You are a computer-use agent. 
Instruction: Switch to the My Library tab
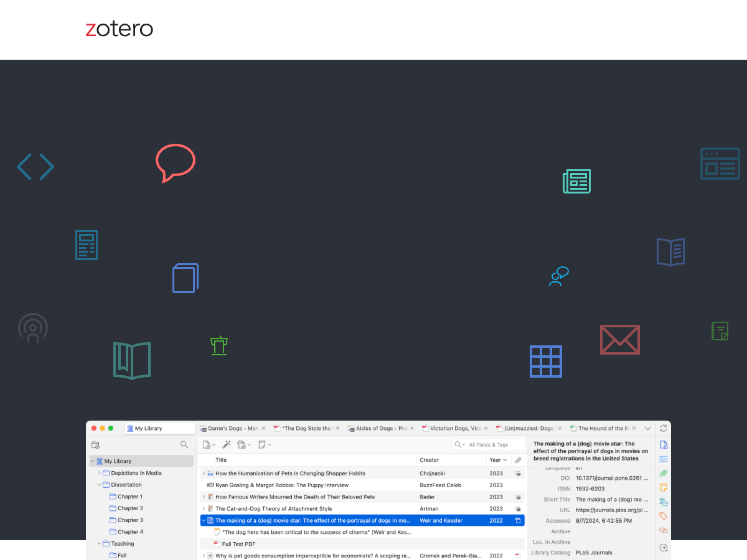coord(160,428)
